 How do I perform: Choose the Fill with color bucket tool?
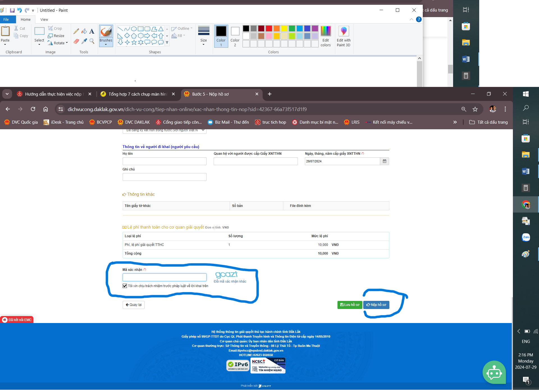pyautogui.click(x=84, y=31)
